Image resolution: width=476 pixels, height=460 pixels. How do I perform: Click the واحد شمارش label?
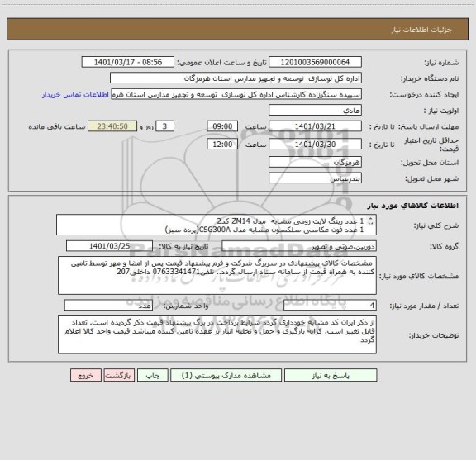186,306
